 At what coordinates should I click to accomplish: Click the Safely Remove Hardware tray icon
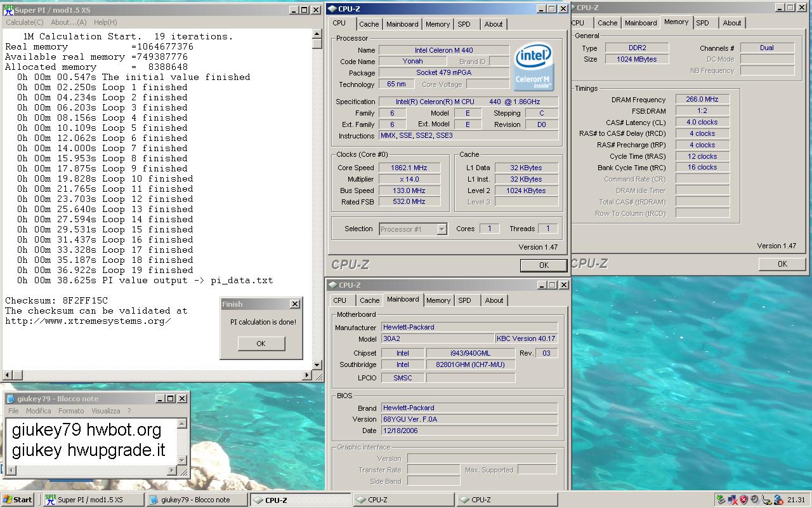pyautogui.click(x=721, y=499)
